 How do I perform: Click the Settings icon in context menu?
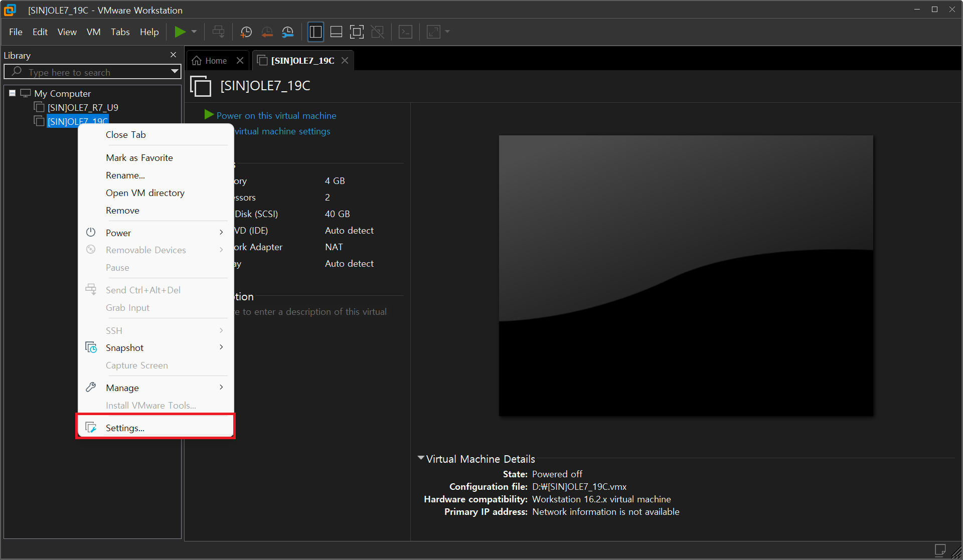pos(91,428)
